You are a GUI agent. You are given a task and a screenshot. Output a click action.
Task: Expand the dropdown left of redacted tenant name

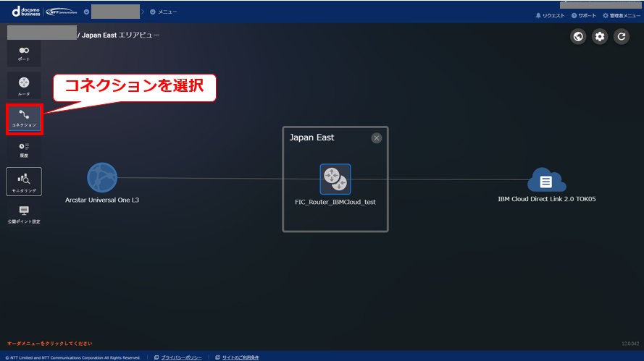pos(86,12)
